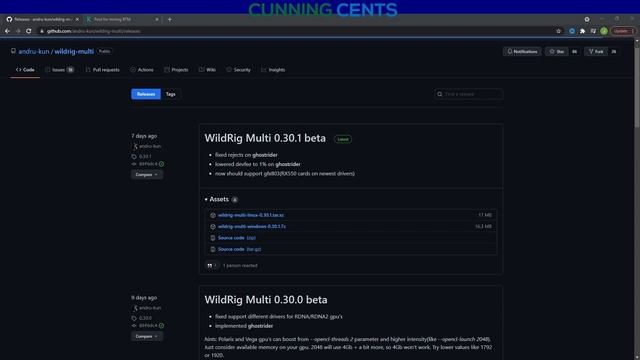Click the green verified check beside 0.30.0 commit
Viewport: 640px width, 360px height.
162,326
